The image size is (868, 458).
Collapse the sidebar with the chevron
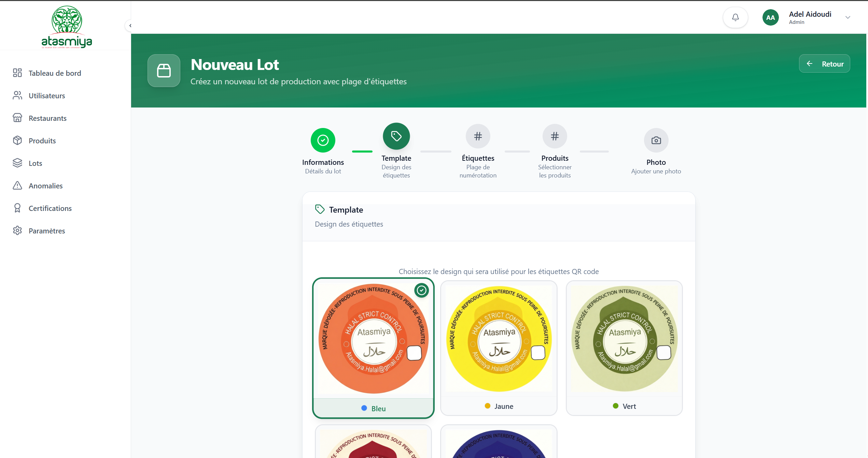click(x=130, y=26)
